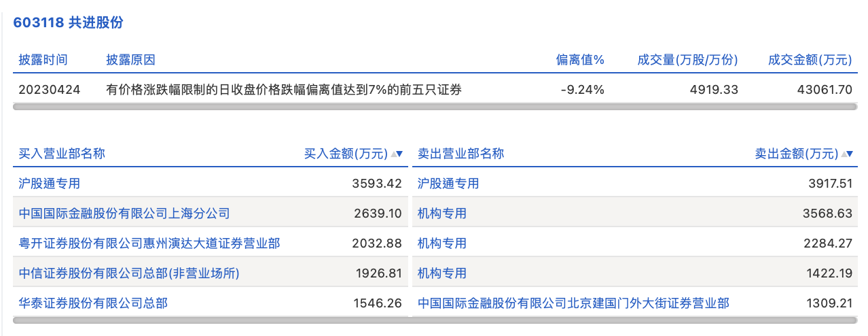Open the 603118 共进股份 stock title link
Screen dimensions: 868x336
[x=68, y=22]
